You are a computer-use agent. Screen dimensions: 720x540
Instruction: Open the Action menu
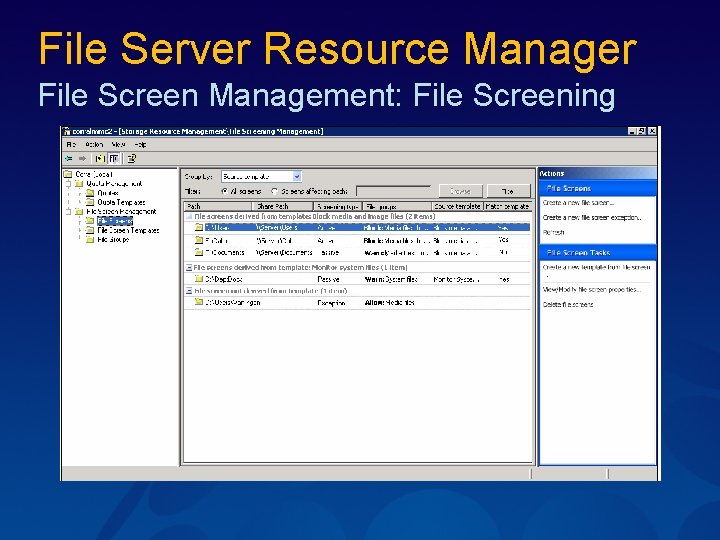[94, 145]
